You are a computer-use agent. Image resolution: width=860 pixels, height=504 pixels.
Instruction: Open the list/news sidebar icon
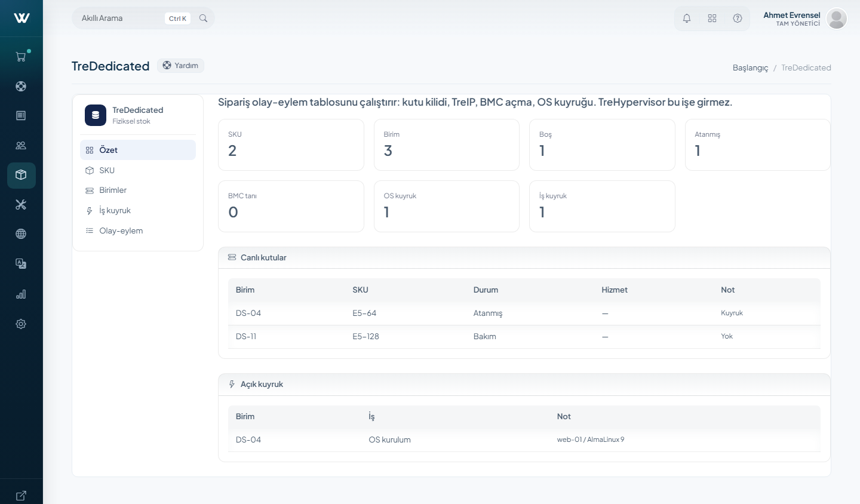point(21,115)
